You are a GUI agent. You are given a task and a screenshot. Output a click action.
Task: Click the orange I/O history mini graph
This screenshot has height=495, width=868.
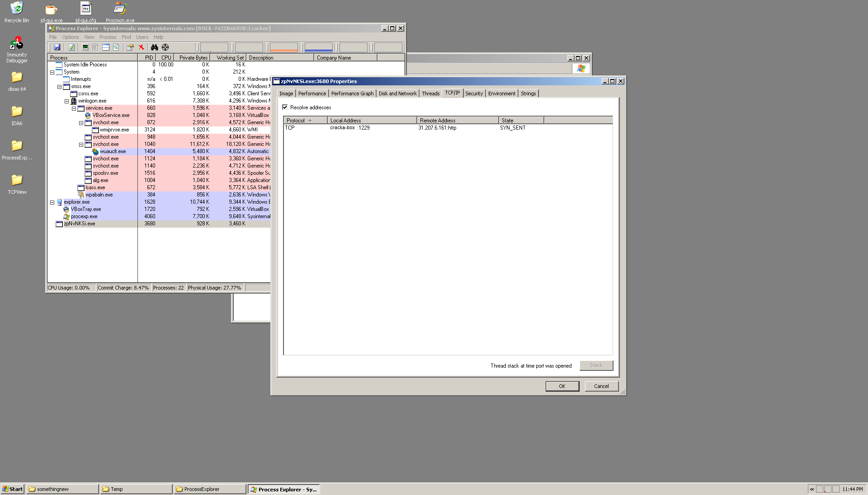[284, 47]
